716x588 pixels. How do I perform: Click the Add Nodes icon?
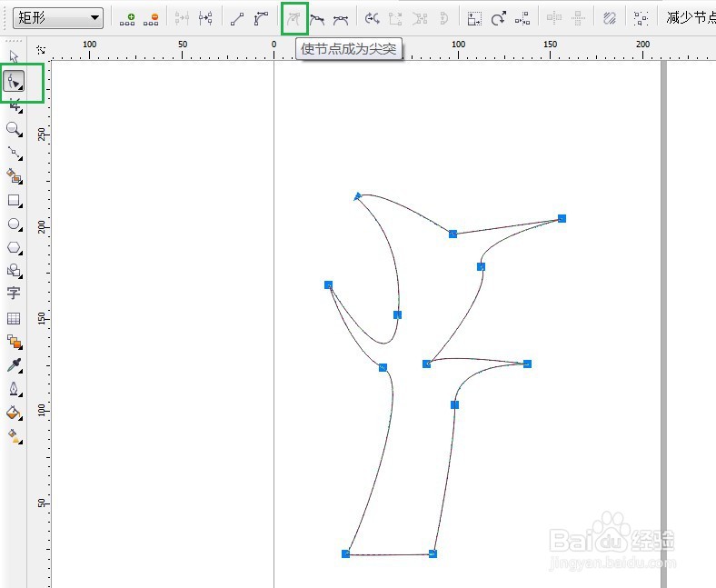tap(127, 19)
